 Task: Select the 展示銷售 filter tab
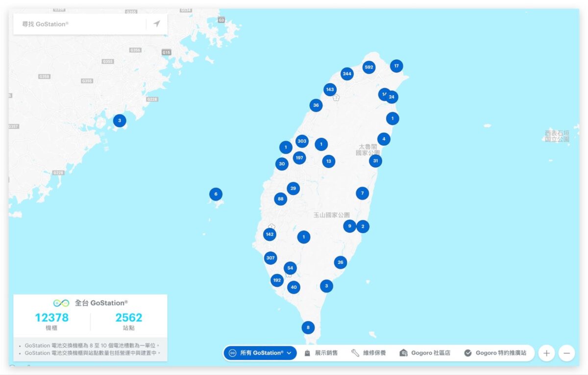[321, 353]
